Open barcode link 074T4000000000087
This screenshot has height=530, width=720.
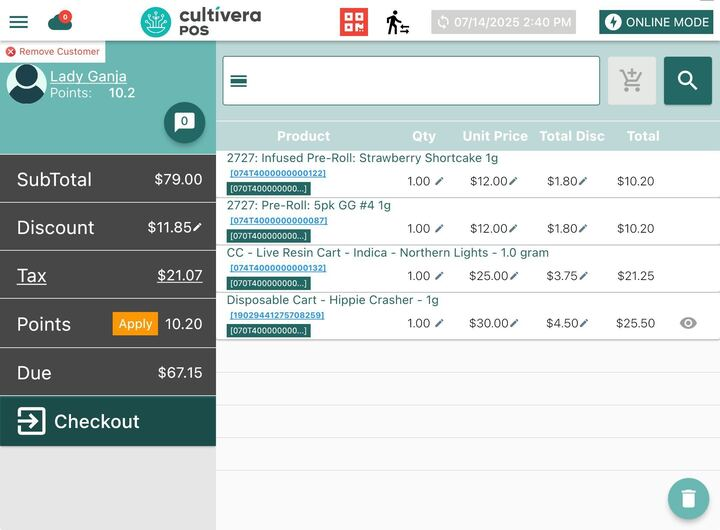278,220
